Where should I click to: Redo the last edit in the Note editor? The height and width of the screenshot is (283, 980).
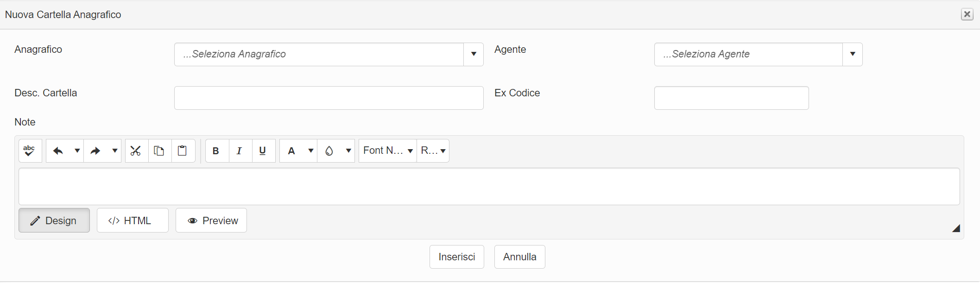[x=96, y=151]
